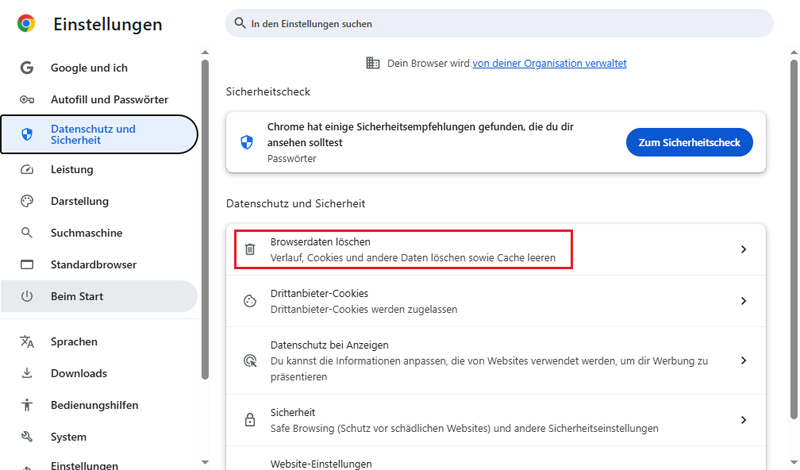Select Datenschutz und Sicherheit in sidebar
This screenshot has height=470, width=800.
coord(99,134)
